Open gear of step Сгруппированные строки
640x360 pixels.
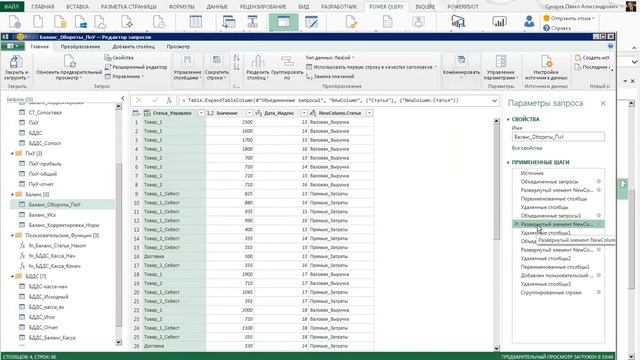[599, 292]
